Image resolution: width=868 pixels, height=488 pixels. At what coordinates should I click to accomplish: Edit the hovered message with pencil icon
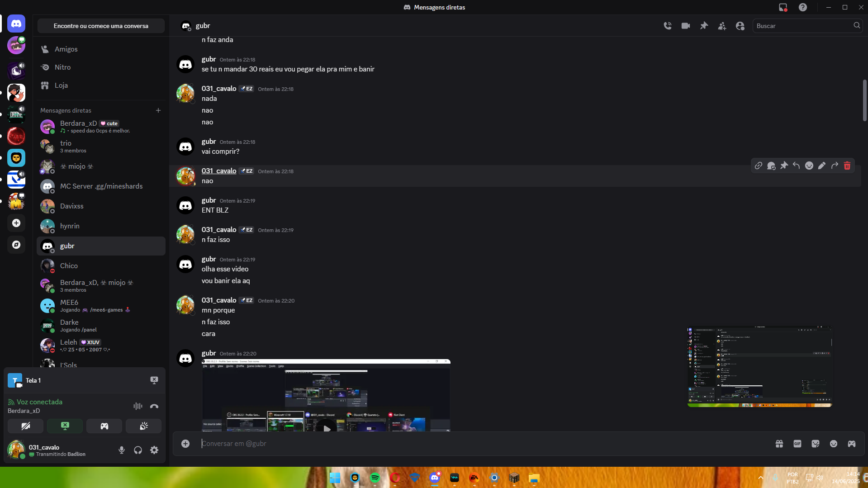click(822, 166)
